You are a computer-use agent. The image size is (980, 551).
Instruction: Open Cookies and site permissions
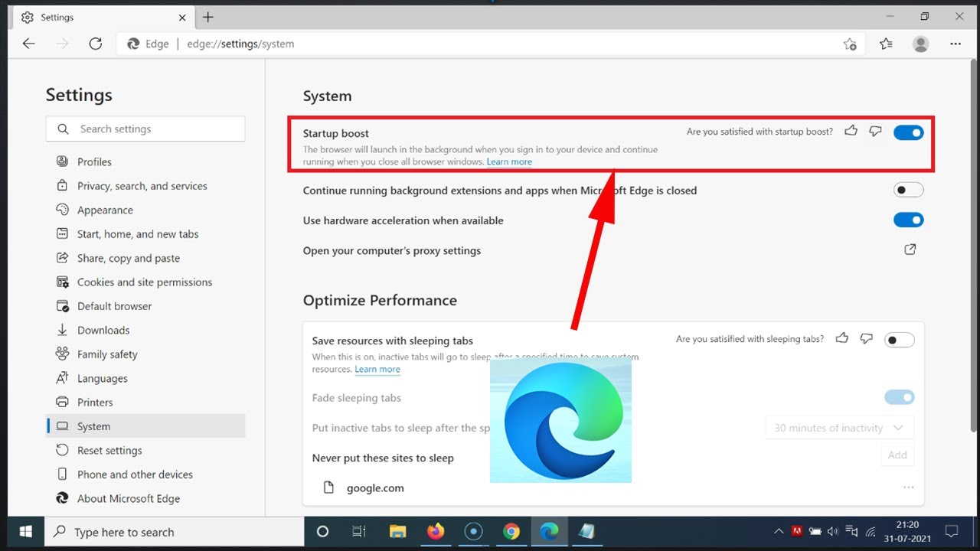(145, 282)
